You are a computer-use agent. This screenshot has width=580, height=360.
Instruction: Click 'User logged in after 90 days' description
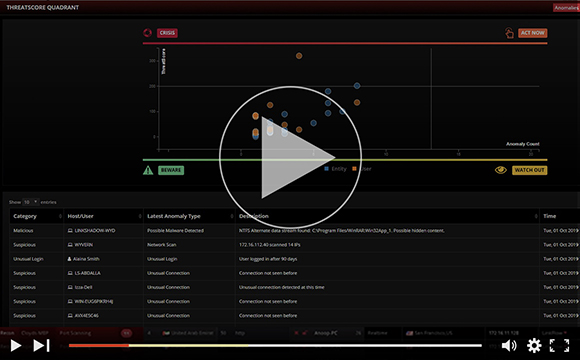coord(268,259)
